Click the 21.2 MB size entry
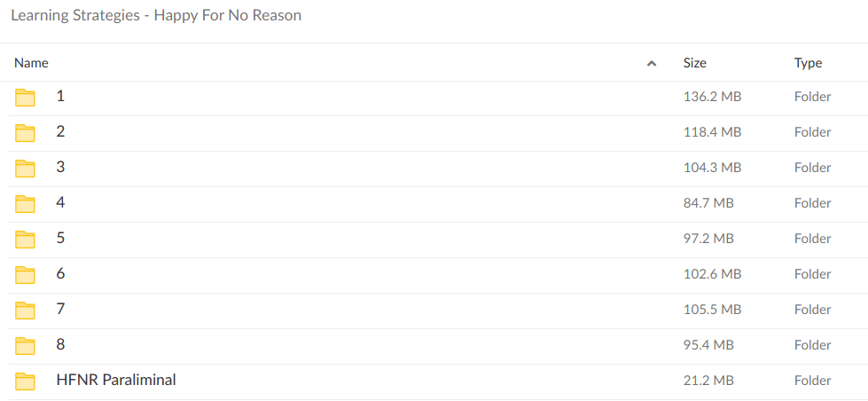This screenshot has width=868, height=401. click(x=708, y=381)
